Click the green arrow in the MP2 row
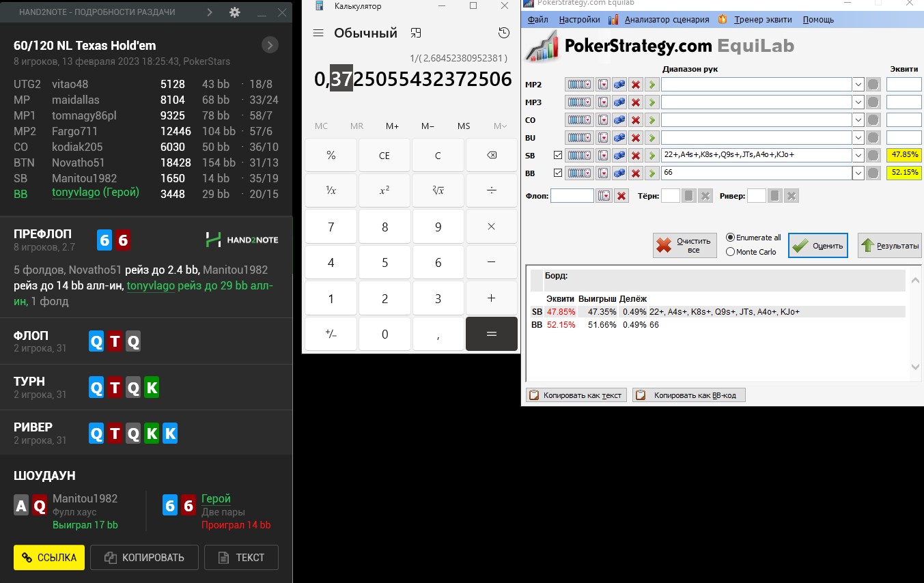The height and width of the screenshot is (583, 924). click(x=652, y=84)
